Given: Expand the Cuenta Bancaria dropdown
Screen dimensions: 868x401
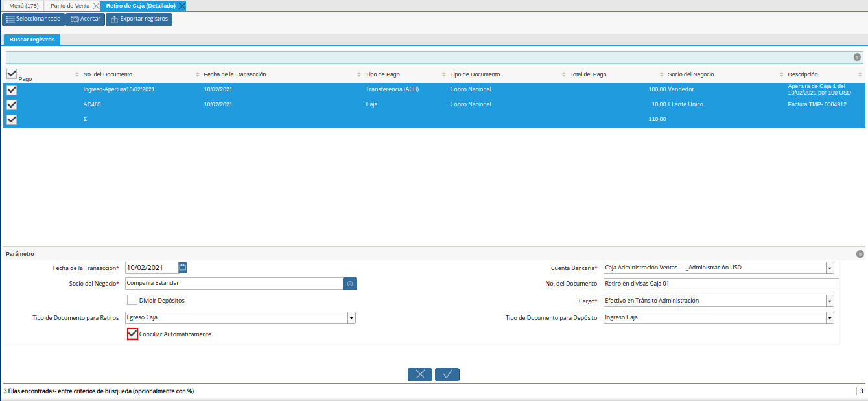Looking at the screenshot, I should point(830,268).
